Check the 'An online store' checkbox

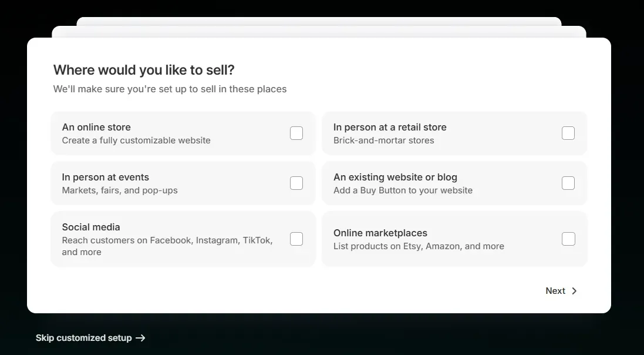point(296,133)
